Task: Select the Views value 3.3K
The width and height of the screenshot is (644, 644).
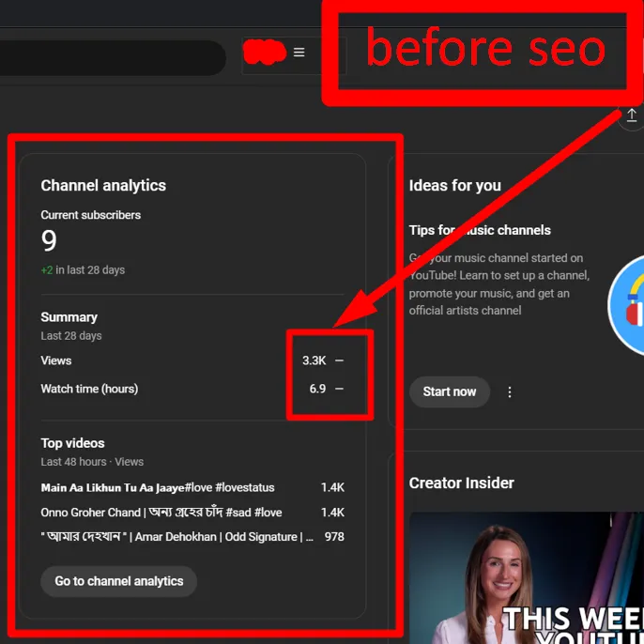Action: pos(314,360)
